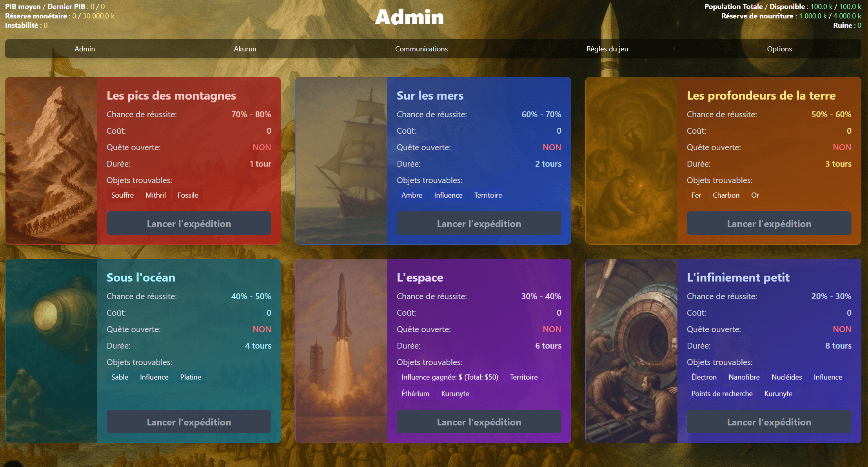
Task: Open Règles du jeu page
Action: coord(607,49)
